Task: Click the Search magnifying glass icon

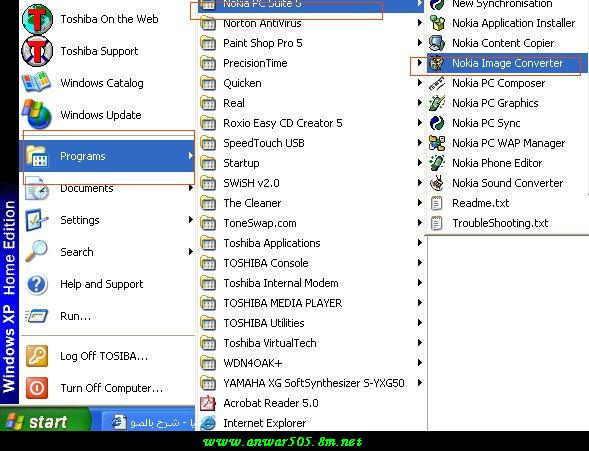Action: point(36,252)
